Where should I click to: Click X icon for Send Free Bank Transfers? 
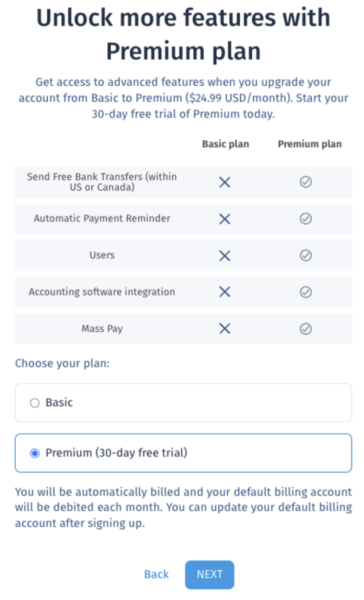coord(225,182)
